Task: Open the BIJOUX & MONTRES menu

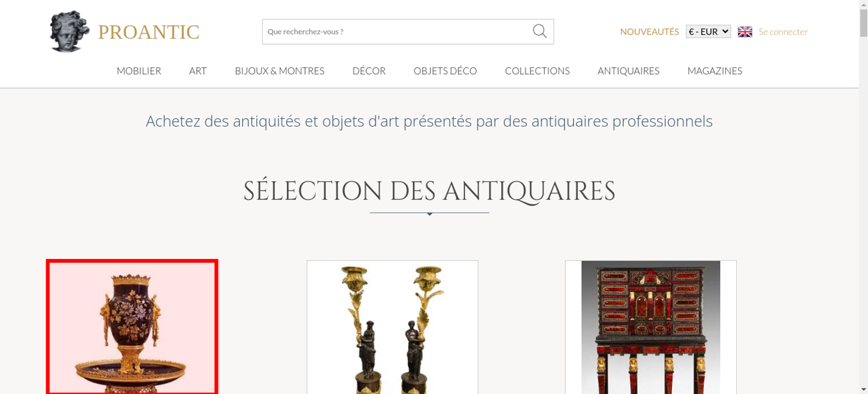Action: tap(279, 71)
